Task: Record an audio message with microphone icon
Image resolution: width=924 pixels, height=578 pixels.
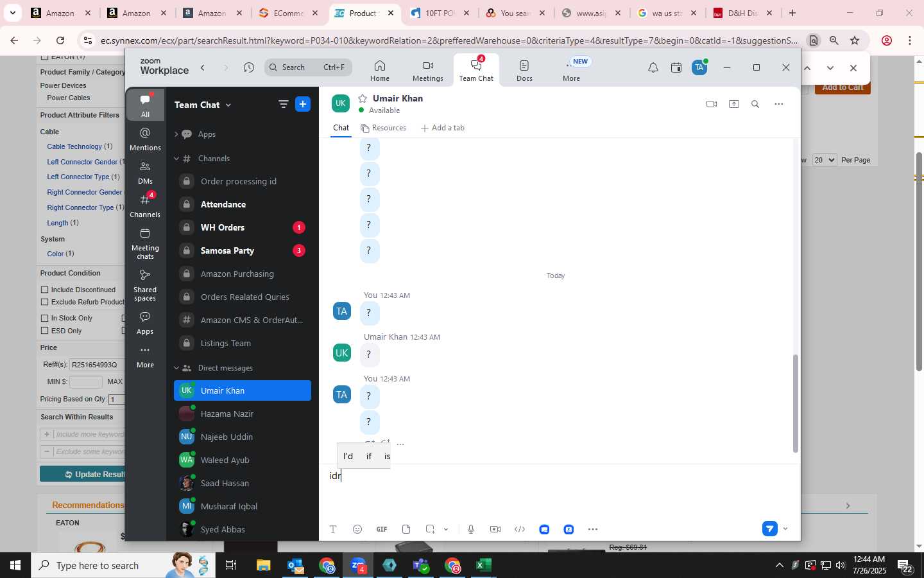Action: click(x=471, y=529)
